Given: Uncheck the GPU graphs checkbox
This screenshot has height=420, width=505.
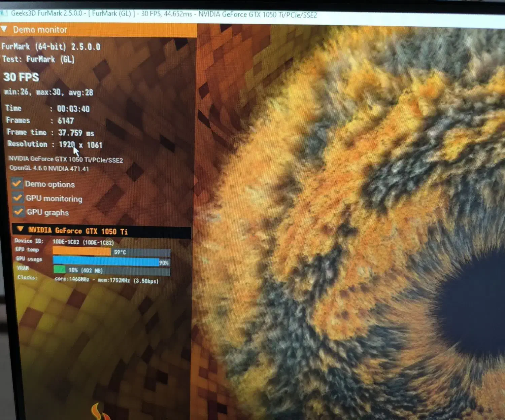Looking at the screenshot, I should pos(19,212).
